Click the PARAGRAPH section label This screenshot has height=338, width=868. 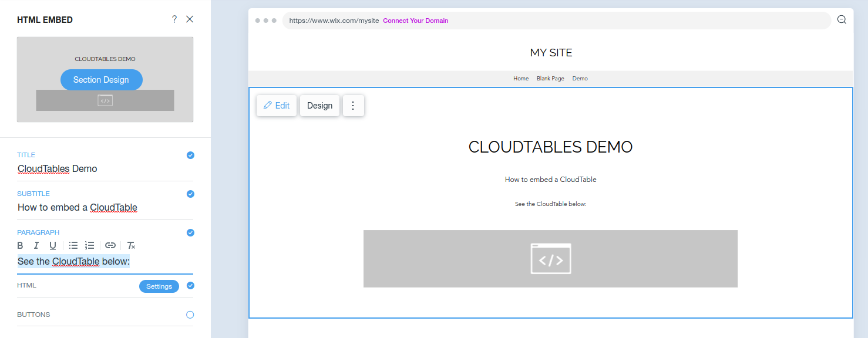38,233
